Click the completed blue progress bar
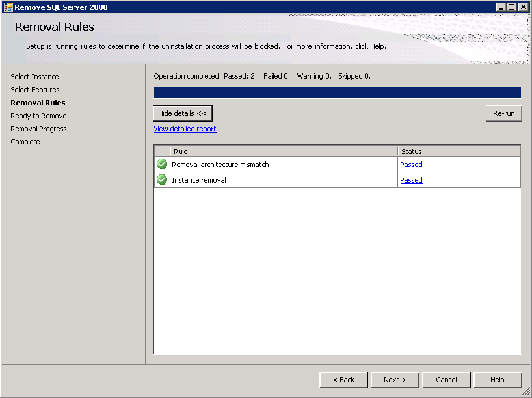The height and width of the screenshot is (398, 532). pyautogui.click(x=338, y=92)
